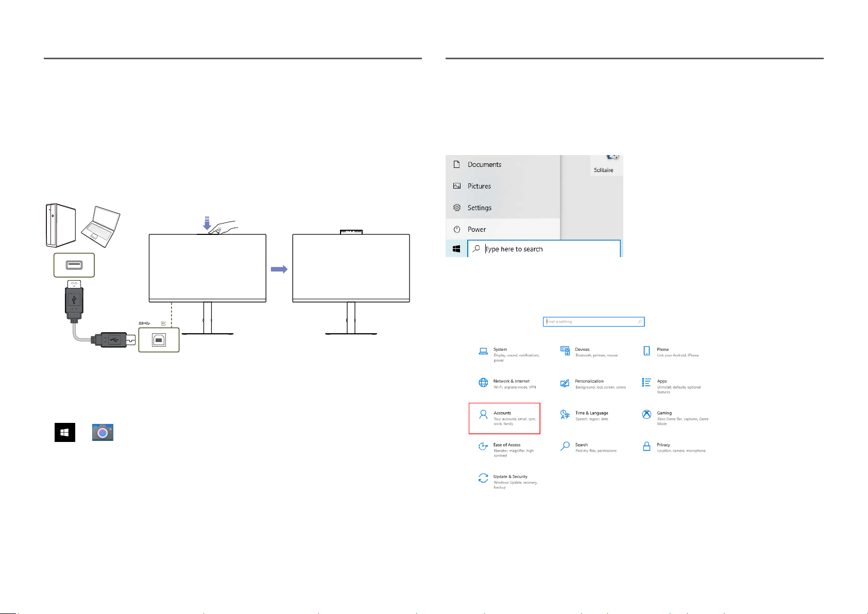Click the taskbar Windows Start button
This screenshot has width=868, height=614.
click(456, 249)
